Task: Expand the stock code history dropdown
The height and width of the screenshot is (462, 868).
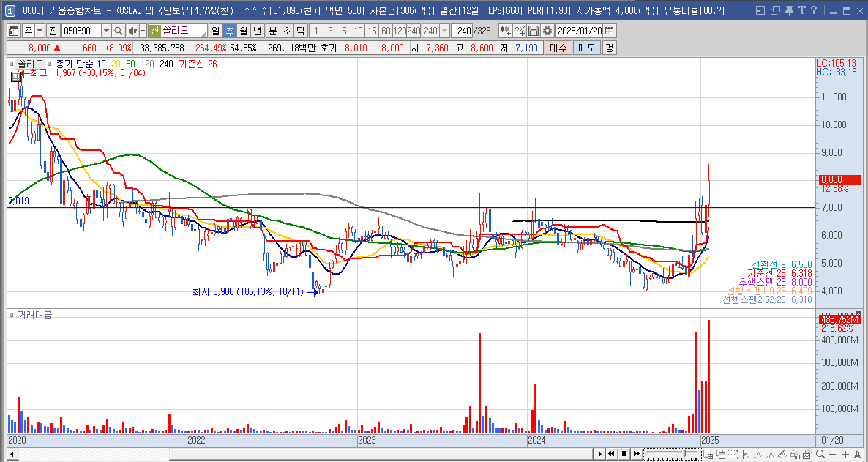Action: tap(106, 31)
